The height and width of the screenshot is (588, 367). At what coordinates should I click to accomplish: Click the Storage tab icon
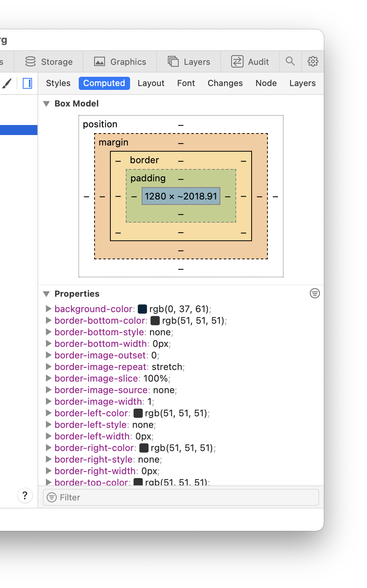click(x=30, y=62)
